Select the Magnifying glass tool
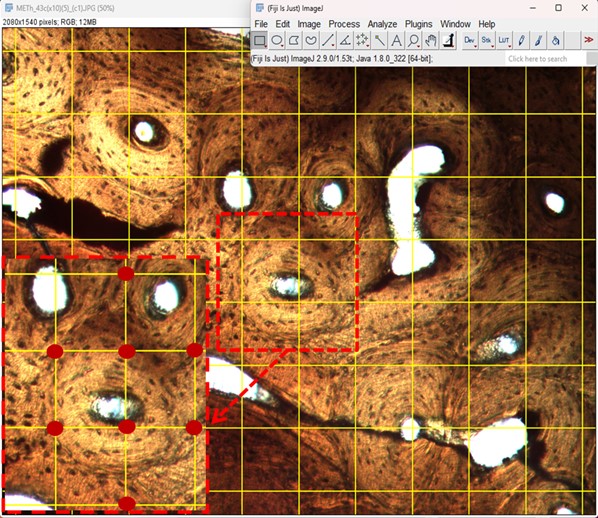598x518 pixels. 413,40
